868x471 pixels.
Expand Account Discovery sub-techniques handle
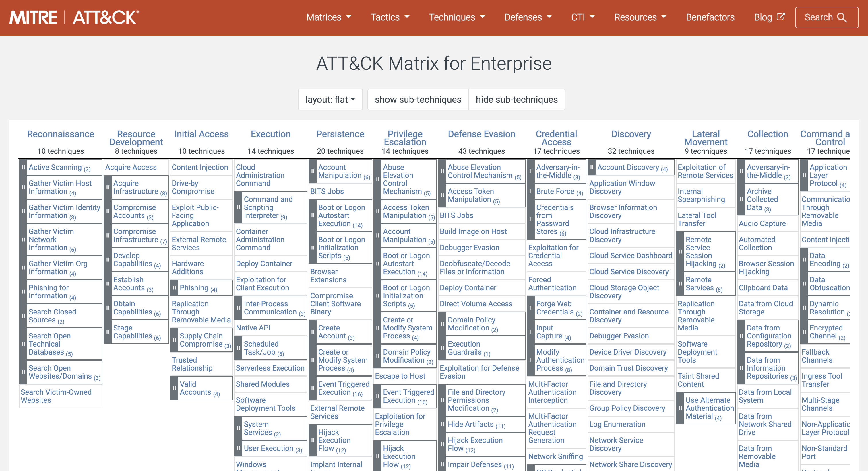click(x=592, y=167)
